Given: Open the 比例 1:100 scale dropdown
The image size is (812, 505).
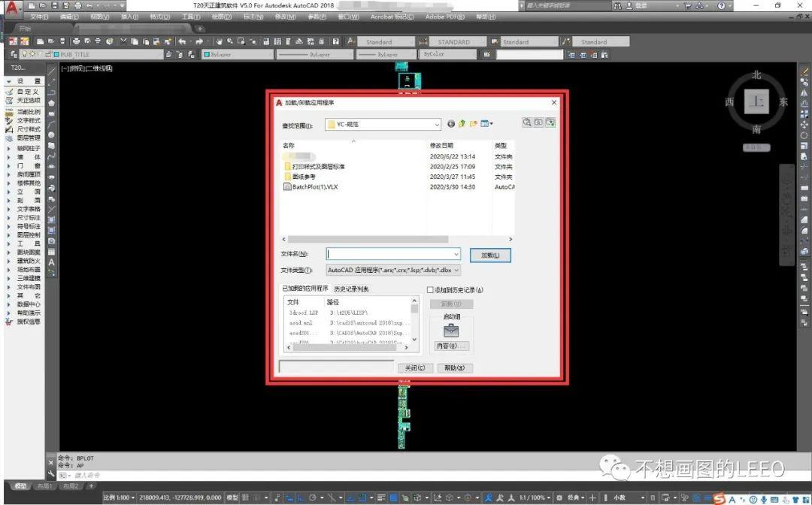Looking at the screenshot, I should point(119,497).
